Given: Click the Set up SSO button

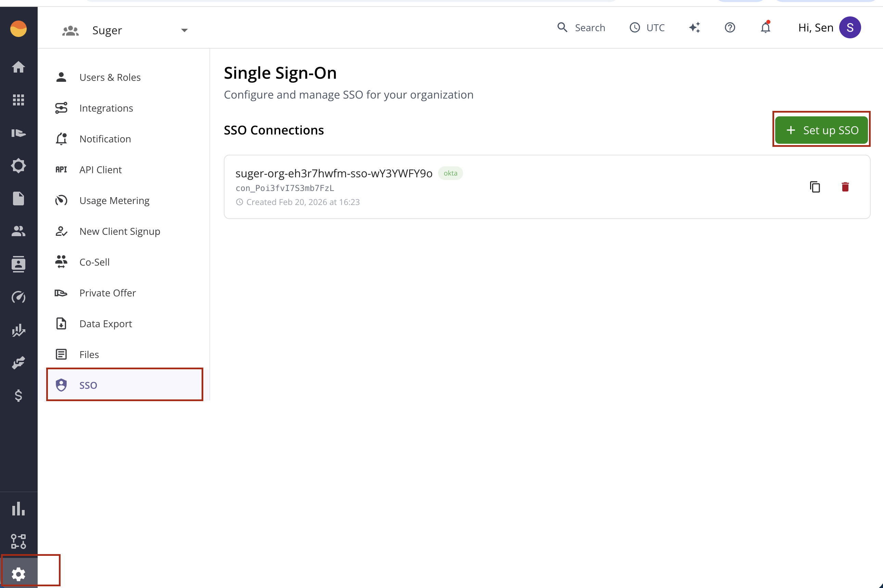Looking at the screenshot, I should [x=821, y=130].
